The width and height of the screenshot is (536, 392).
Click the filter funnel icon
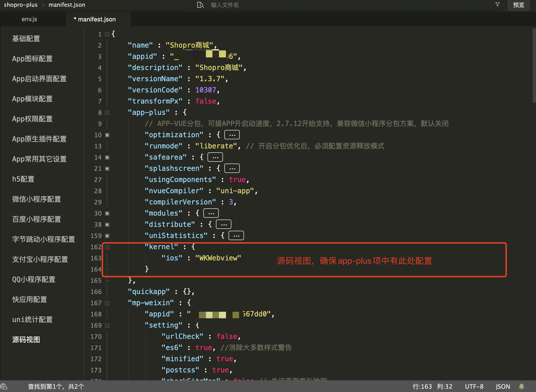coord(497,4)
